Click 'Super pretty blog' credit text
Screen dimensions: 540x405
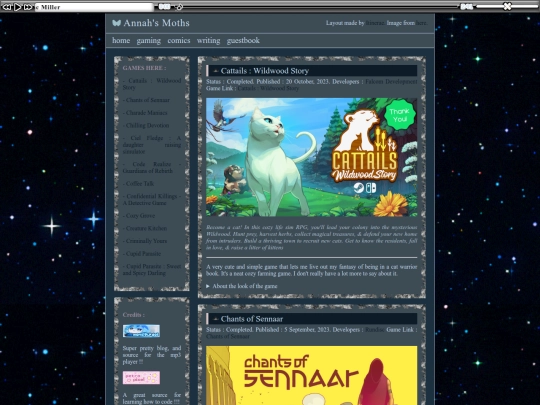[152, 355]
